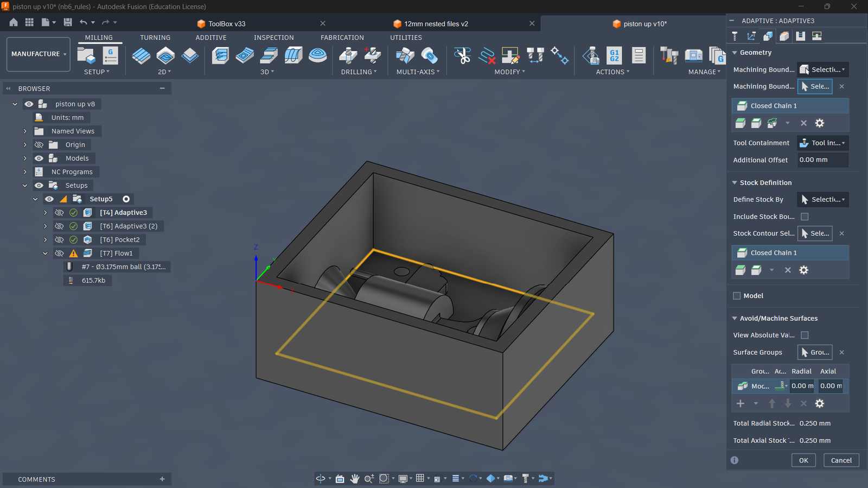Expand the [T6] Pocket2 operation

tap(46, 239)
